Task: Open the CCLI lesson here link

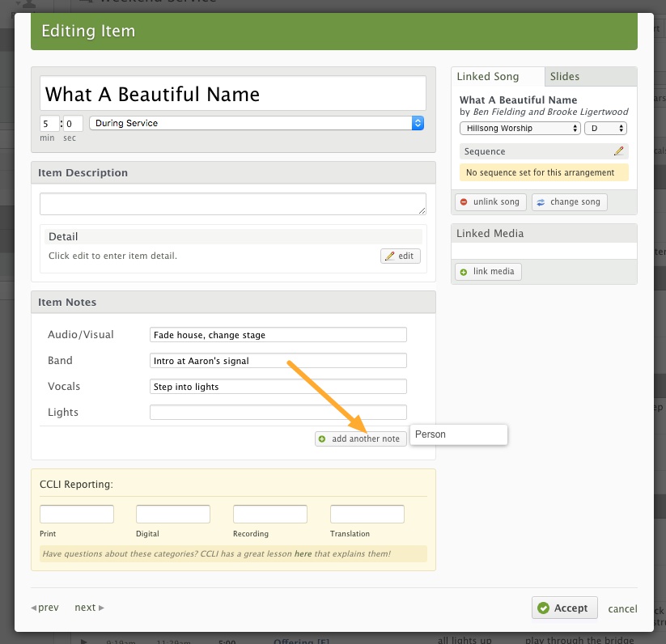Action: pyautogui.click(x=303, y=553)
